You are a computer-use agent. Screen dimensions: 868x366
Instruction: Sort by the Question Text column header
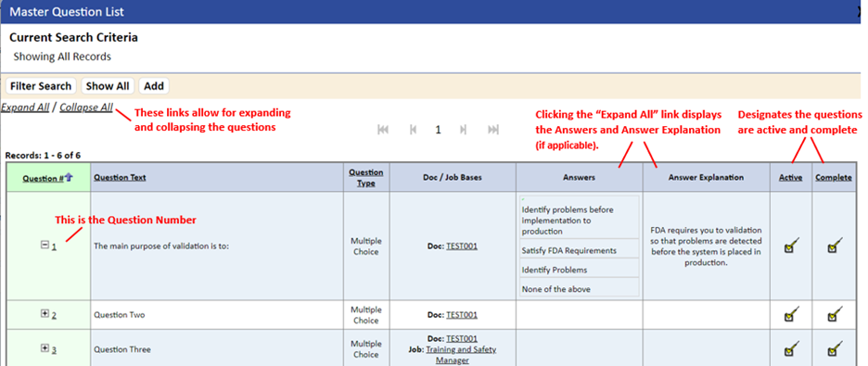pos(121,178)
